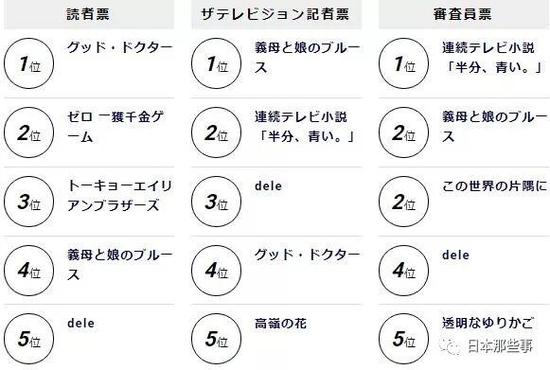
Task: Click the 5位 circle beside 透明なゆりかご
Action: coord(404,339)
